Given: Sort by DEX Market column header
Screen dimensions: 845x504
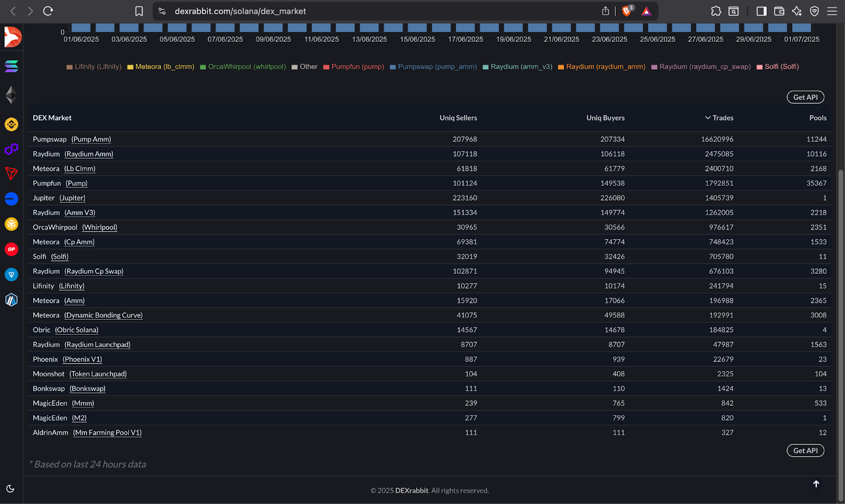Looking at the screenshot, I should tap(52, 118).
